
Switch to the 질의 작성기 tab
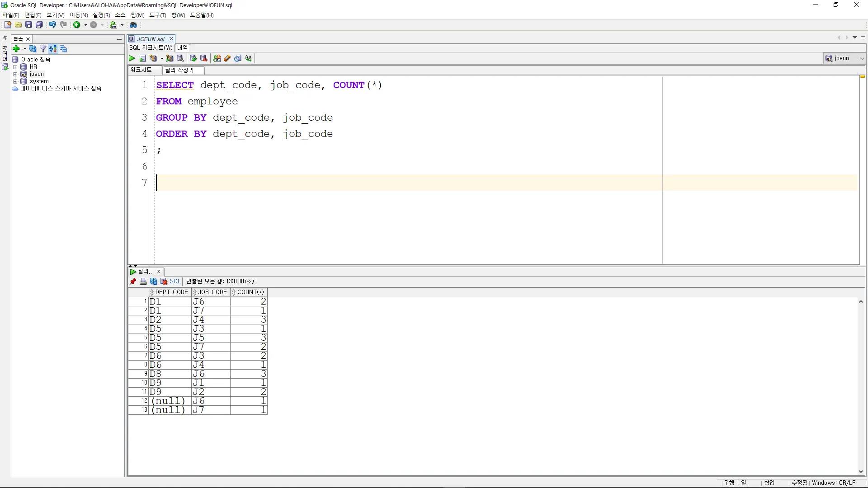coord(179,70)
